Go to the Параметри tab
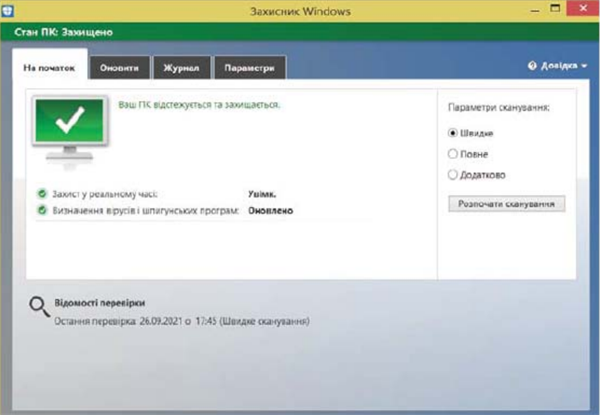The height and width of the screenshot is (415, 600). [248, 67]
